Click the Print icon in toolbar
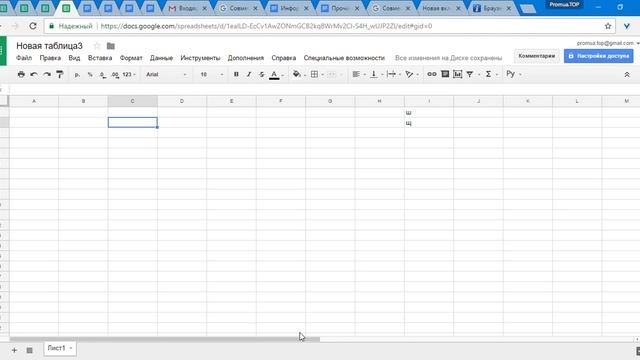 pos(21,74)
